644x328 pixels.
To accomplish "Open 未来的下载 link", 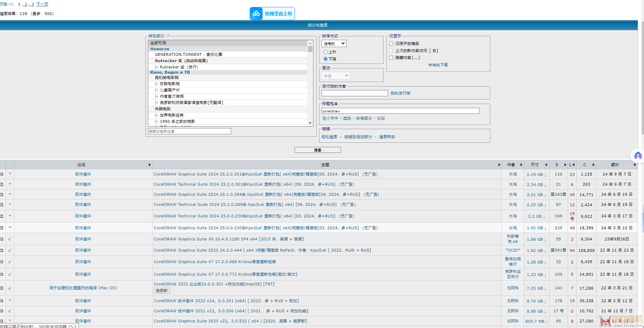I will (438, 65).
